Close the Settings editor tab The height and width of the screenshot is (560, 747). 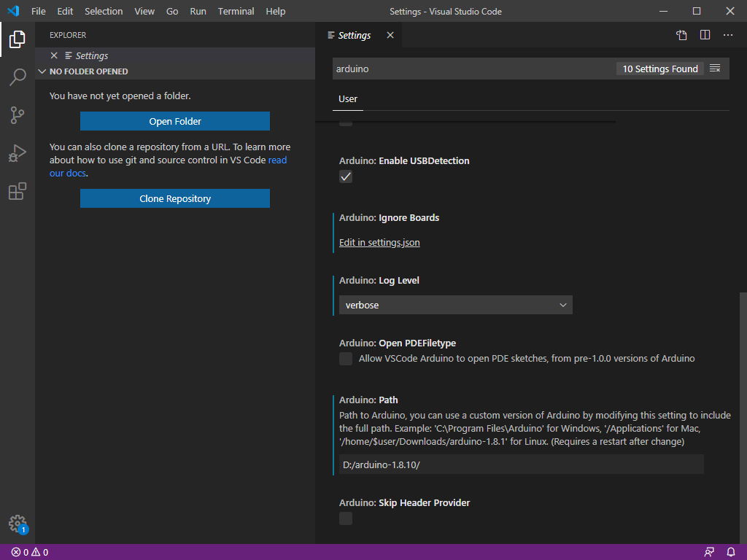point(390,35)
